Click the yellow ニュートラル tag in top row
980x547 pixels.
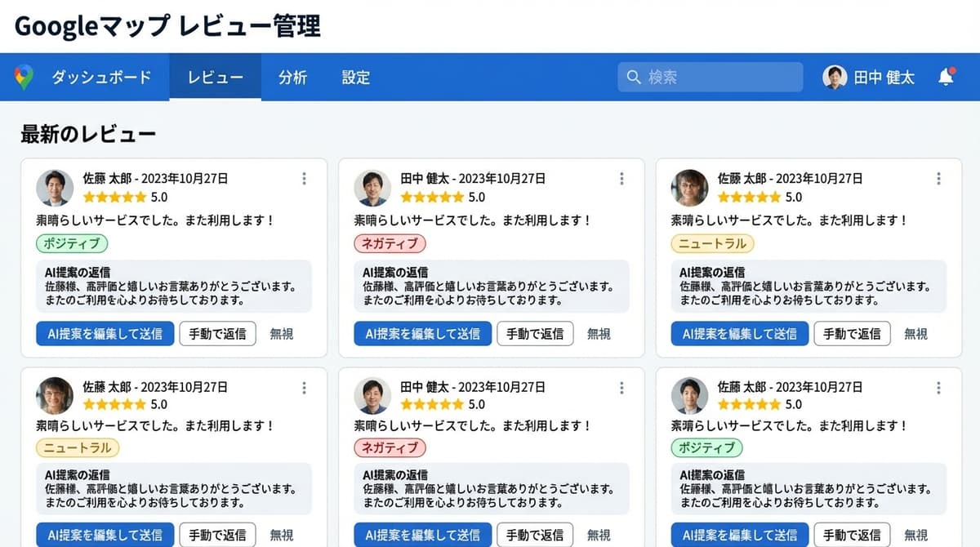click(x=713, y=243)
